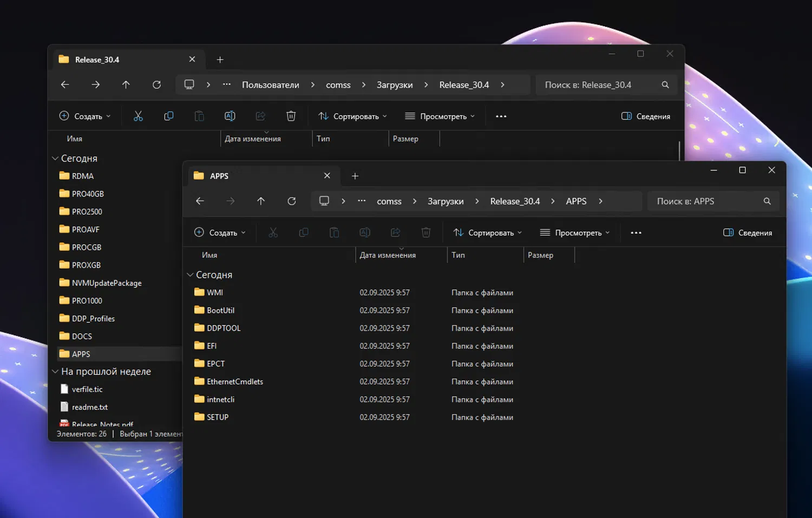The width and height of the screenshot is (812, 518).
Task: Refresh the APPS folder view
Action: click(291, 201)
